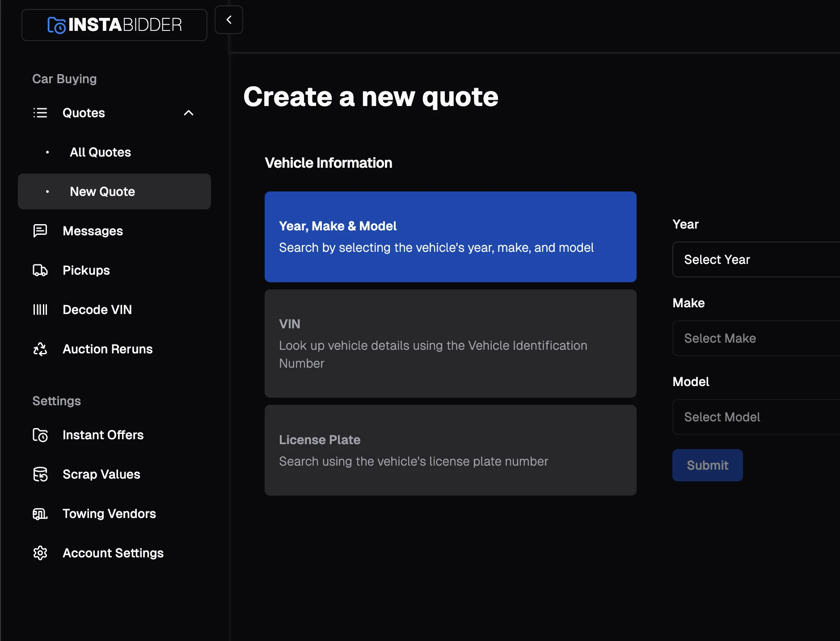Screen dimensions: 840x641
Task: Collapse the Quotes submenu chevron
Action: pyautogui.click(x=189, y=113)
